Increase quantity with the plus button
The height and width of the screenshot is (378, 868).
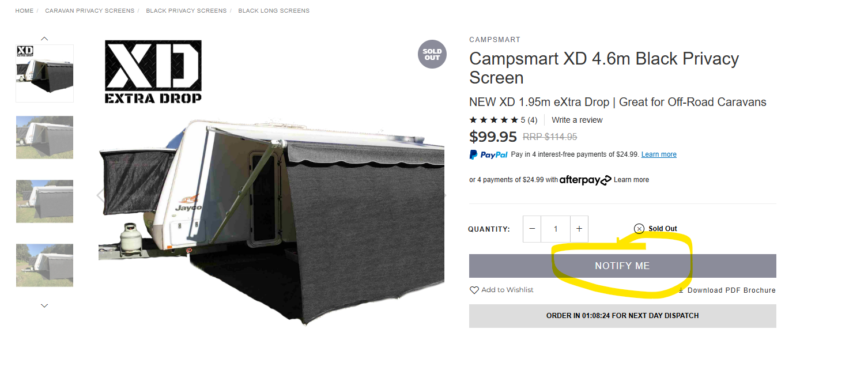579,229
